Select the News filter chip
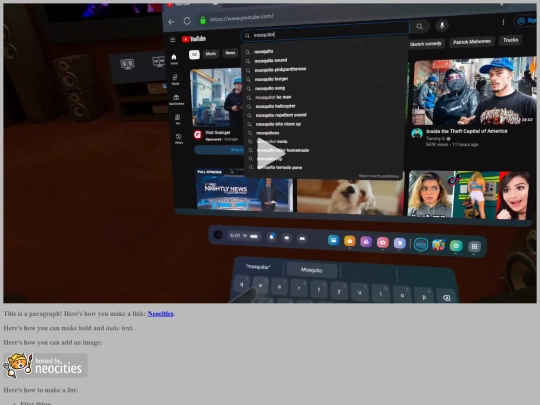This screenshot has width=540, height=405. pyautogui.click(x=230, y=53)
